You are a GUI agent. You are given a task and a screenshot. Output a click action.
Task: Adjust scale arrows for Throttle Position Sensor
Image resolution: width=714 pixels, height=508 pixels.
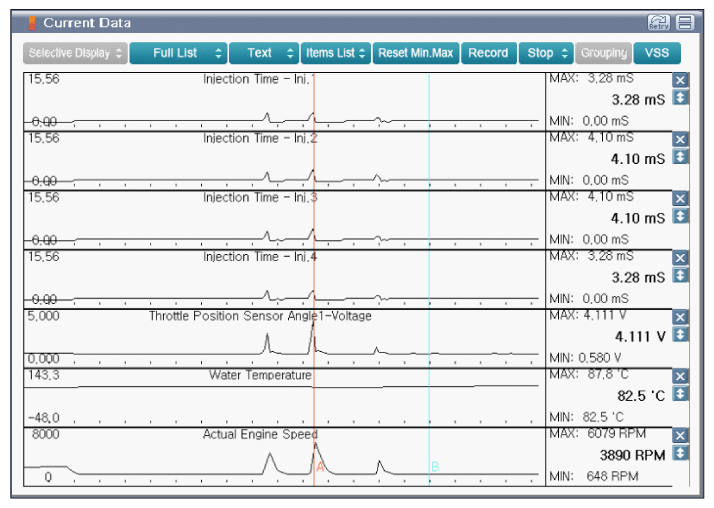pyautogui.click(x=680, y=335)
